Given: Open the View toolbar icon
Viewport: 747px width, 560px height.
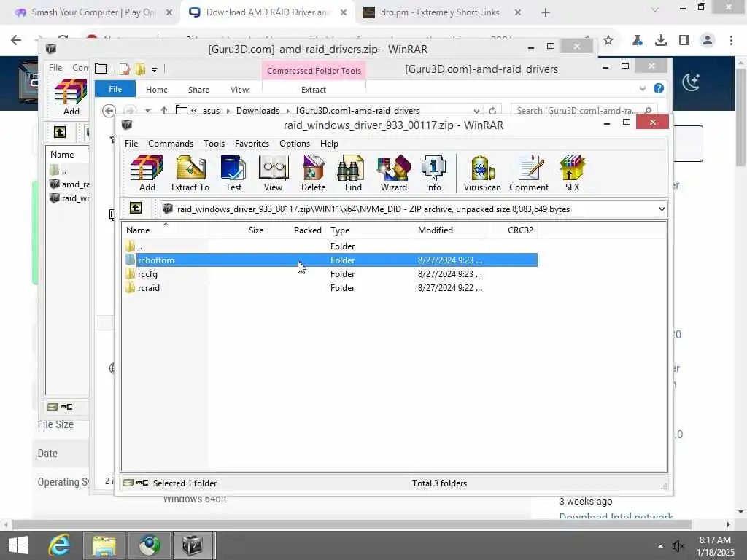Looking at the screenshot, I should (273, 174).
